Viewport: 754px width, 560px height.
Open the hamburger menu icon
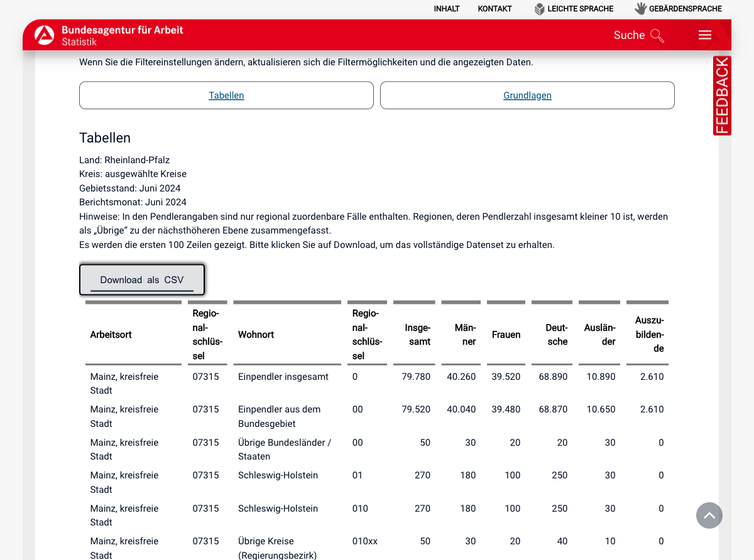point(705,35)
